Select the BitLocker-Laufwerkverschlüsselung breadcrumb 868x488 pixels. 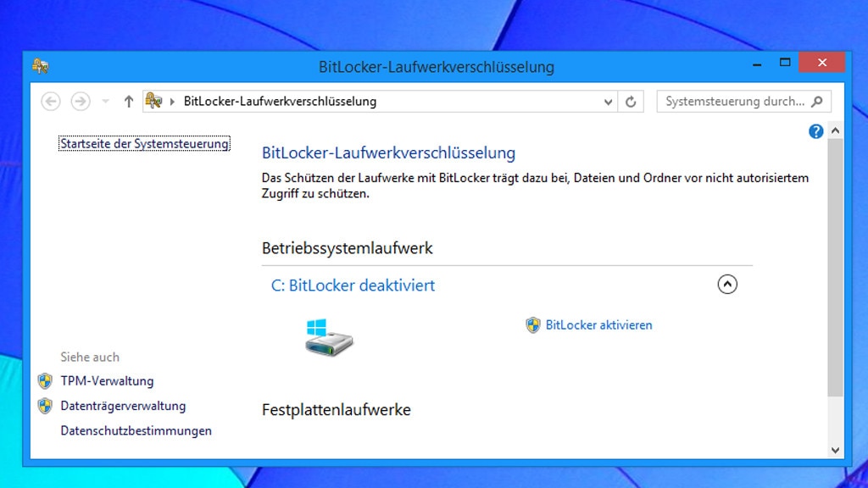280,102
